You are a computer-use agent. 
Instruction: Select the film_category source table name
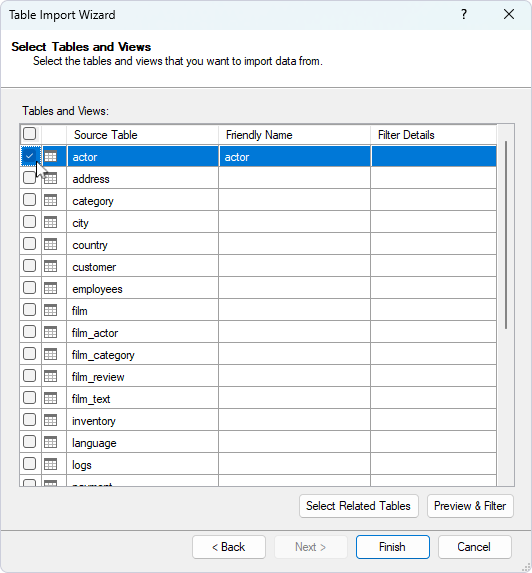[x=103, y=354]
